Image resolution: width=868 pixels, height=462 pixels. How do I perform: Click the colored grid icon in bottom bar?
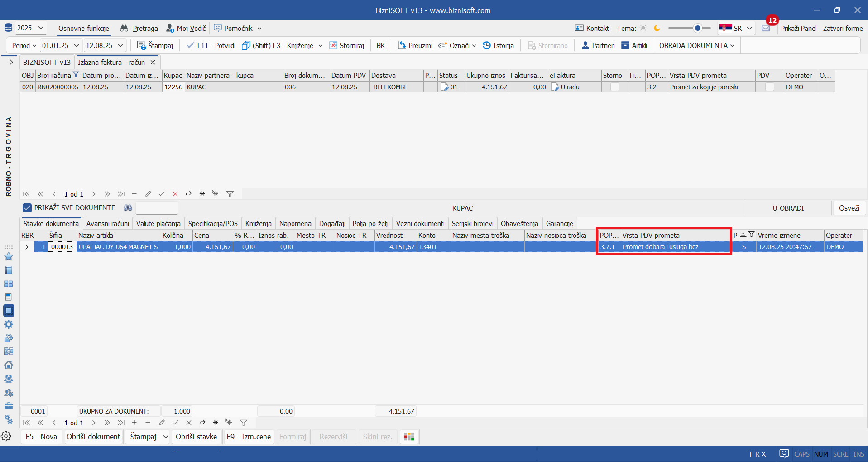tap(409, 437)
